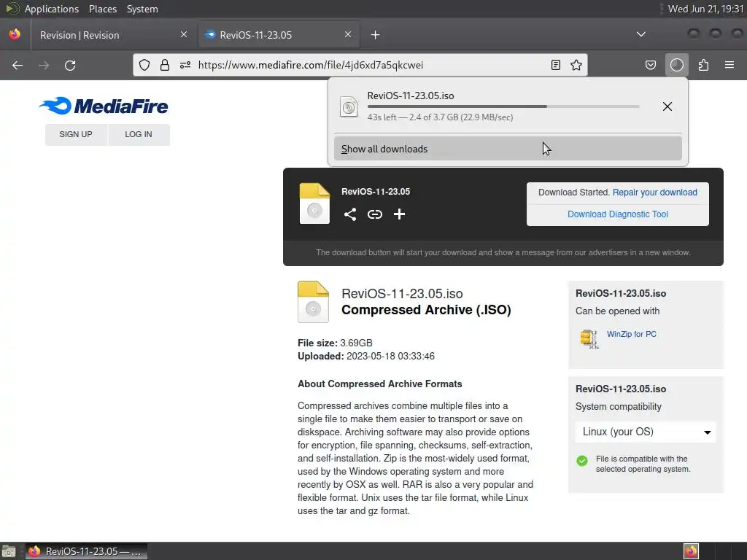Close the ReviOS-11-23.05 tab
Viewport: 747px width, 560px height.
[x=348, y=35]
